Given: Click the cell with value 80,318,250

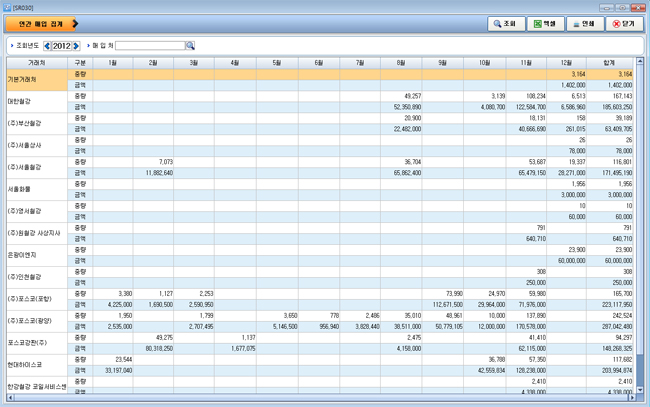Looking at the screenshot, I should pyautogui.click(x=153, y=349).
